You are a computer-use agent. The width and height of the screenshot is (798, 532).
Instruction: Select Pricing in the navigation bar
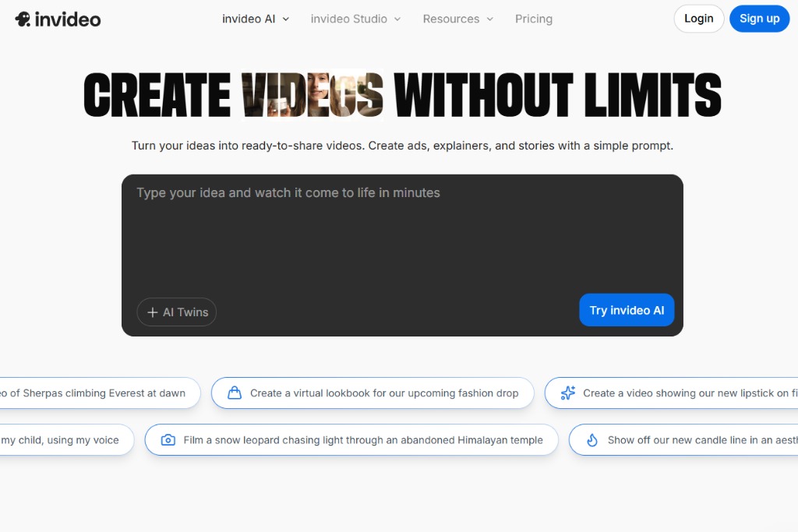pos(533,19)
